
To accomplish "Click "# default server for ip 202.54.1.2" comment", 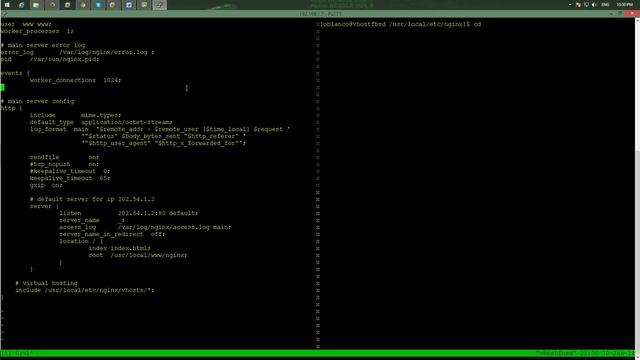I will 92,199.
